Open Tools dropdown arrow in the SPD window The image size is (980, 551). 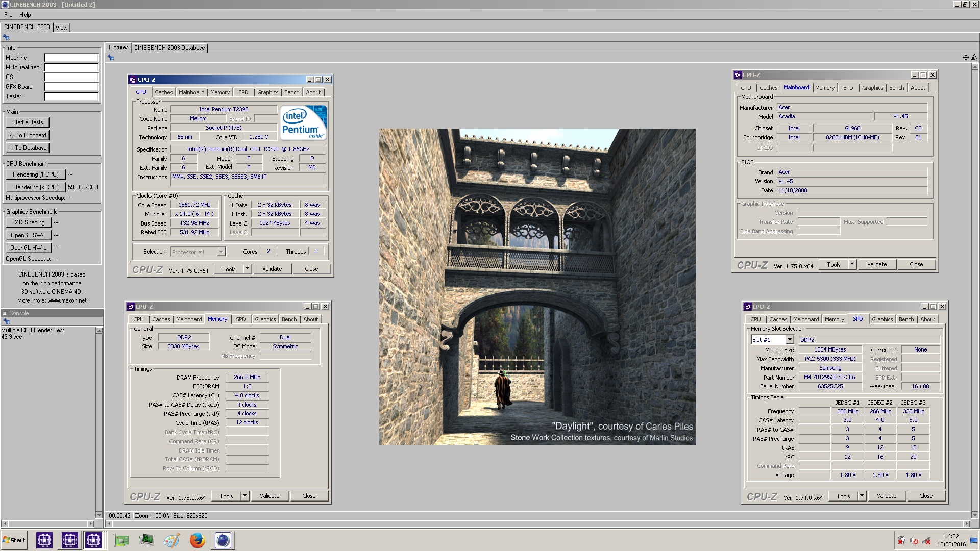[x=862, y=496]
